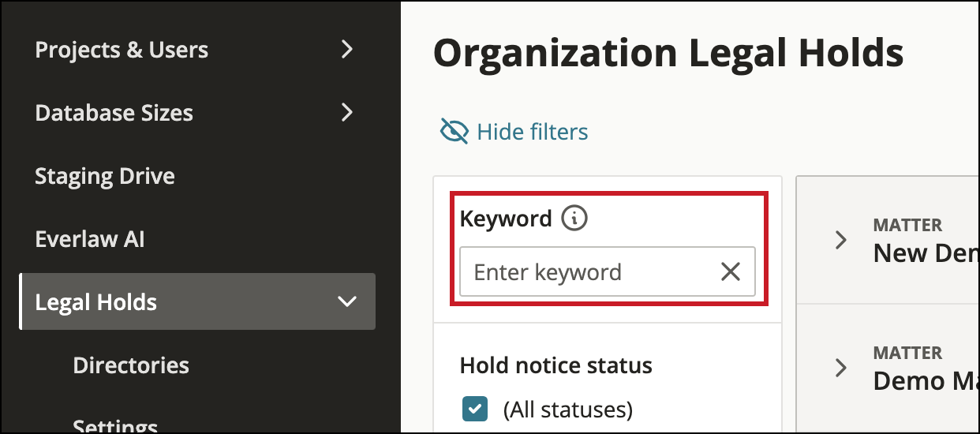Expand the New Dem... matter row
The width and height of the screenshot is (980, 434).
[841, 240]
